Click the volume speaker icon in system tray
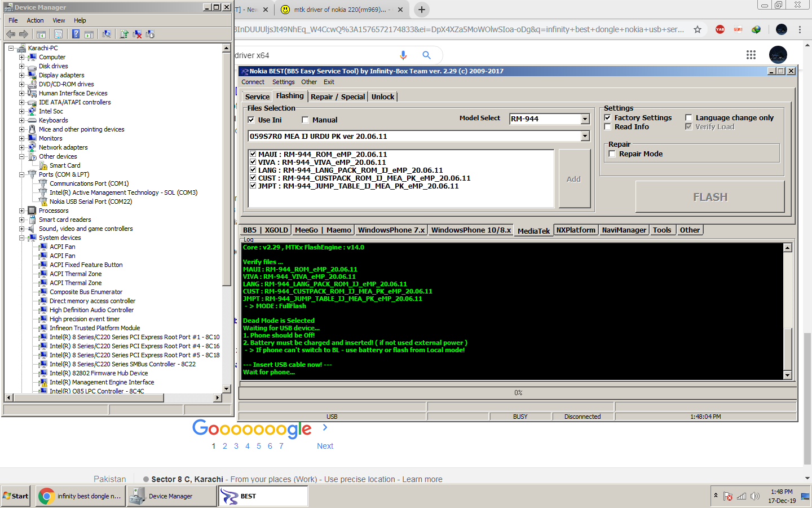Screen dimensions: 812x508 pyautogui.click(x=755, y=496)
